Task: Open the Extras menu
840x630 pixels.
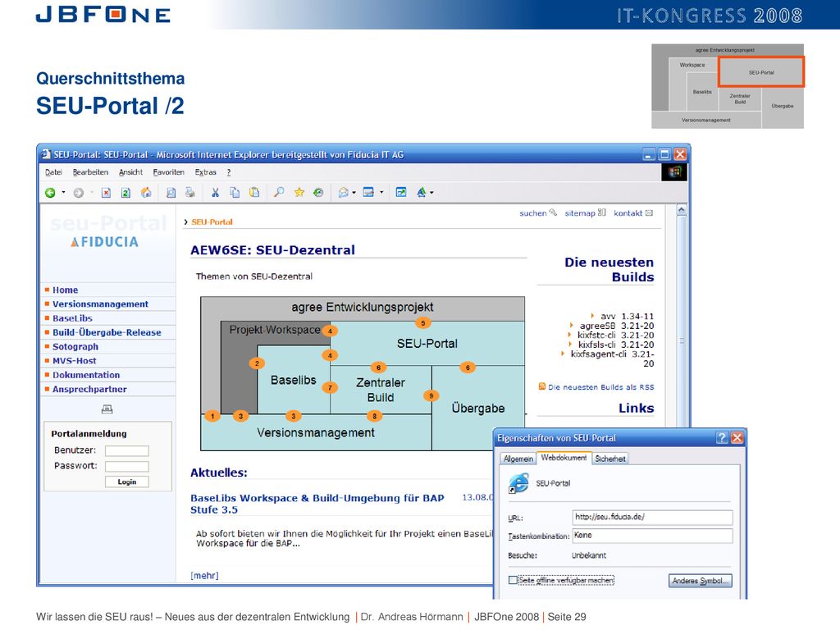Action: pos(206,172)
